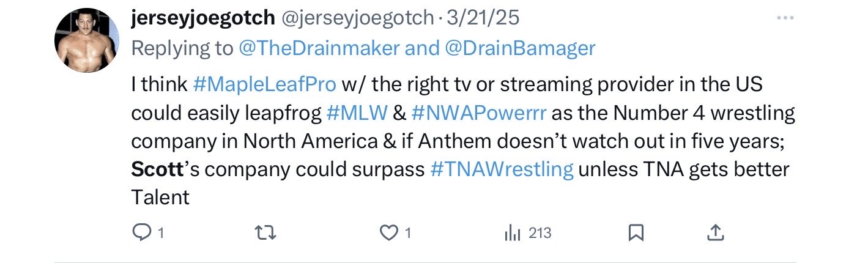Click the like count beside the heart
This screenshot has height=263, width=868.
tap(408, 233)
